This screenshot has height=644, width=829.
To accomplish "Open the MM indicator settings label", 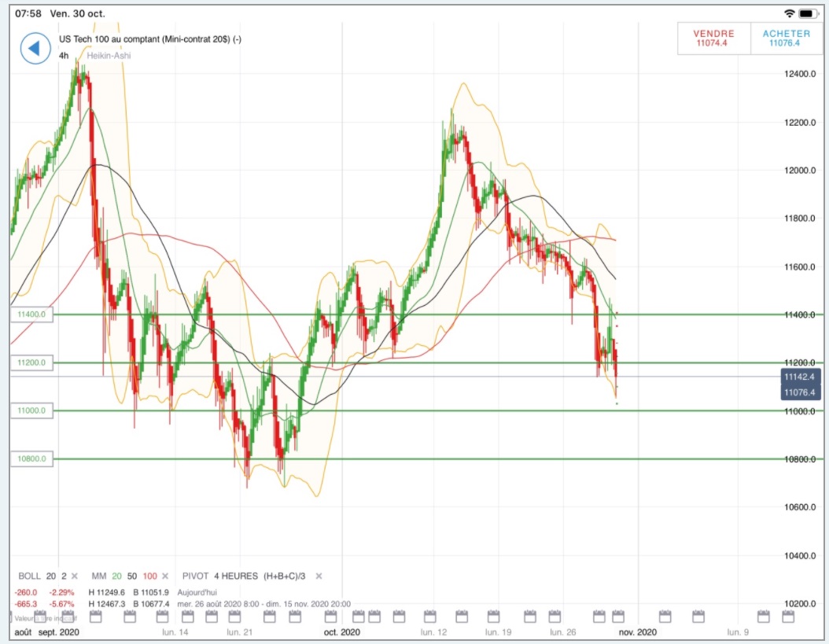I will [x=99, y=576].
